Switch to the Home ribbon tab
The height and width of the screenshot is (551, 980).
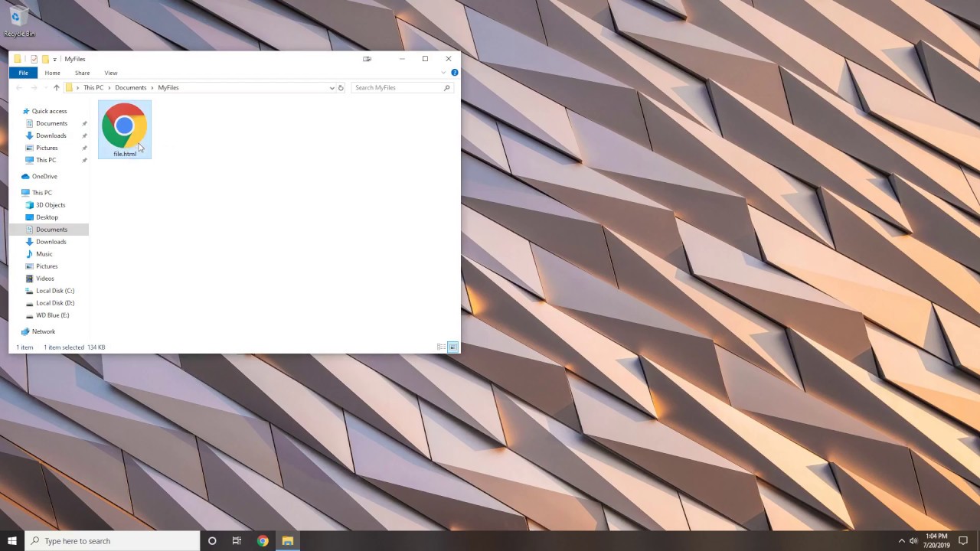[52, 73]
